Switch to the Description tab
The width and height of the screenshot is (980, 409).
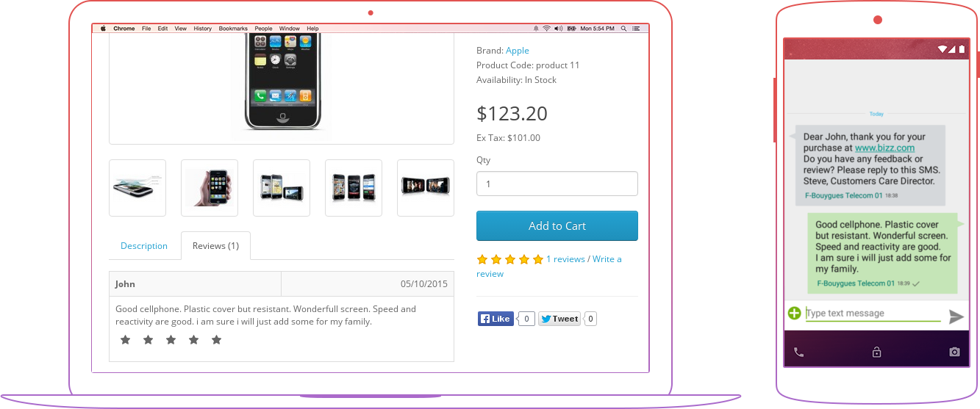coord(144,246)
